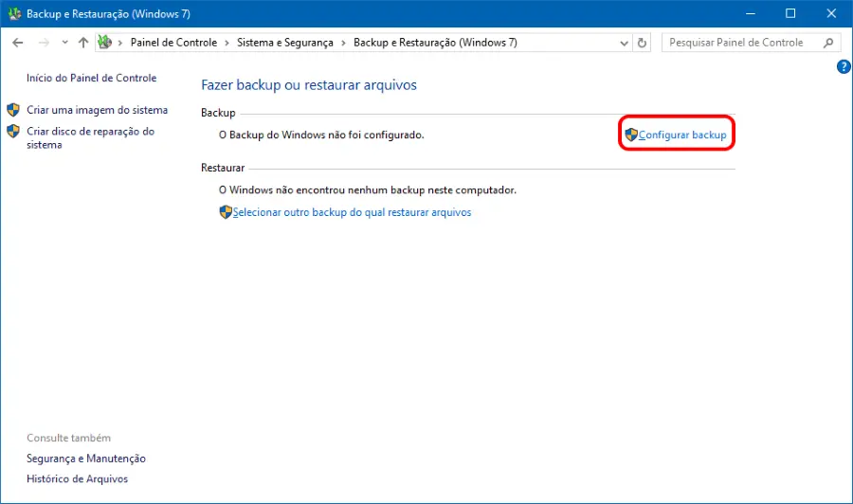Open address bar history dropdown

pos(624,43)
